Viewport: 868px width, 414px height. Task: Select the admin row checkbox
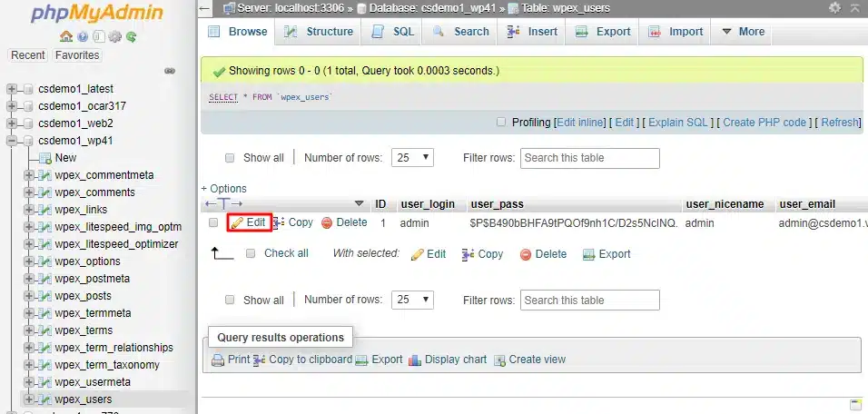click(x=213, y=223)
